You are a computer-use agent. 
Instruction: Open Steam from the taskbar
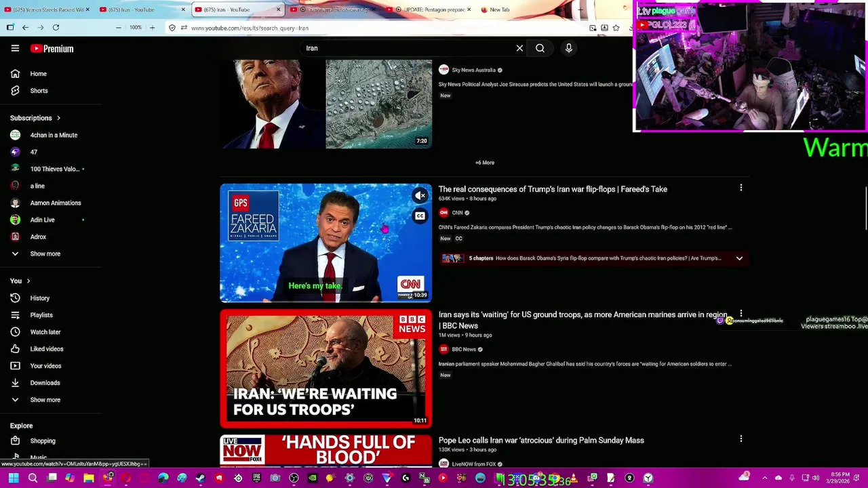pos(200,479)
